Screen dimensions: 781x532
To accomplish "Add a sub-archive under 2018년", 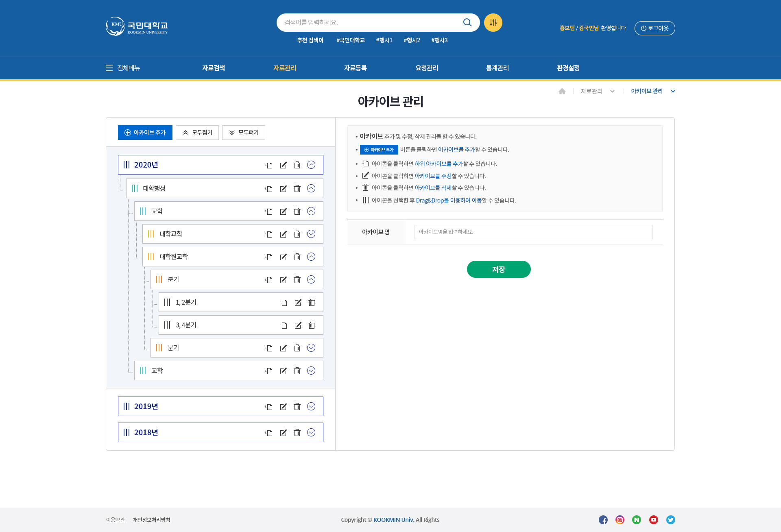I will 269,432.
